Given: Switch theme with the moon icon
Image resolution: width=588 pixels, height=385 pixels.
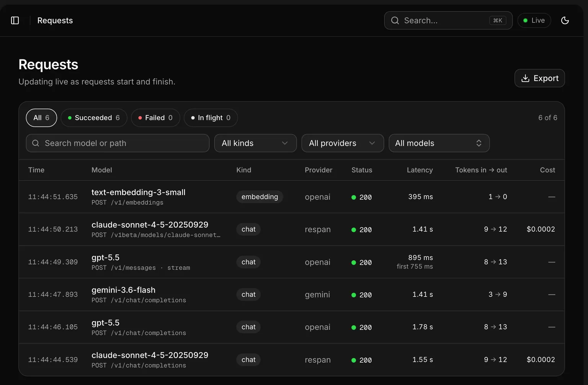Looking at the screenshot, I should [x=565, y=20].
